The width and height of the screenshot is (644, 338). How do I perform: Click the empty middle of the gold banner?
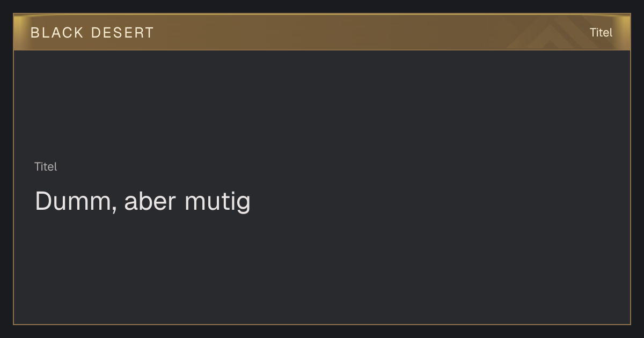322,32
